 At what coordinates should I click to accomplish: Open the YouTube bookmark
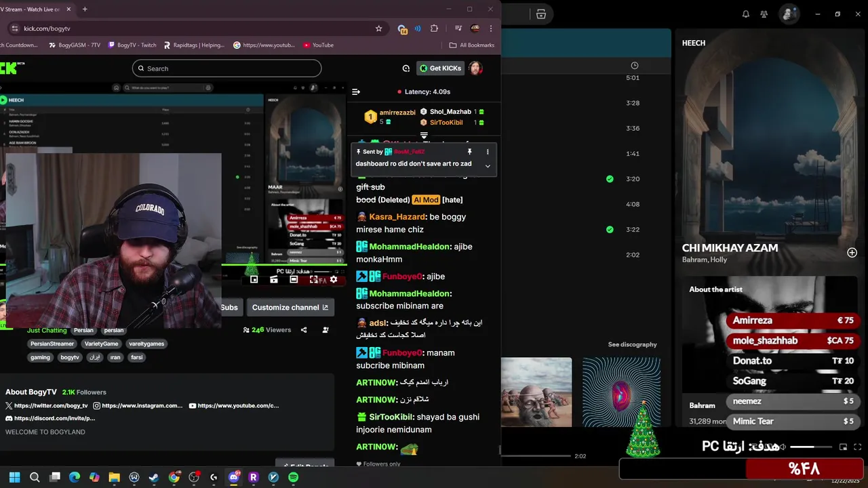click(x=318, y=45)
